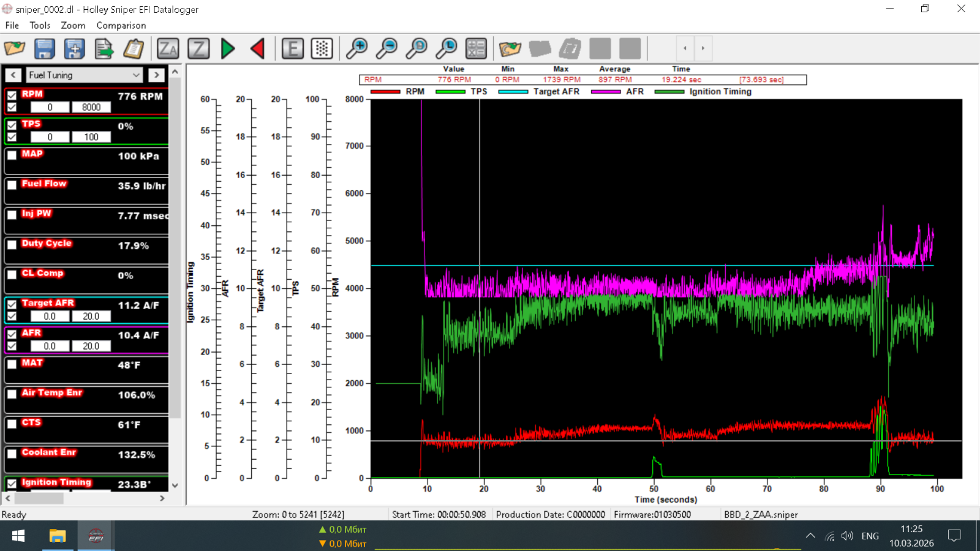Viewport: 980px width, 551px height.
Task: Click the zoom out magnifier icon
Action: pos(386,48)
